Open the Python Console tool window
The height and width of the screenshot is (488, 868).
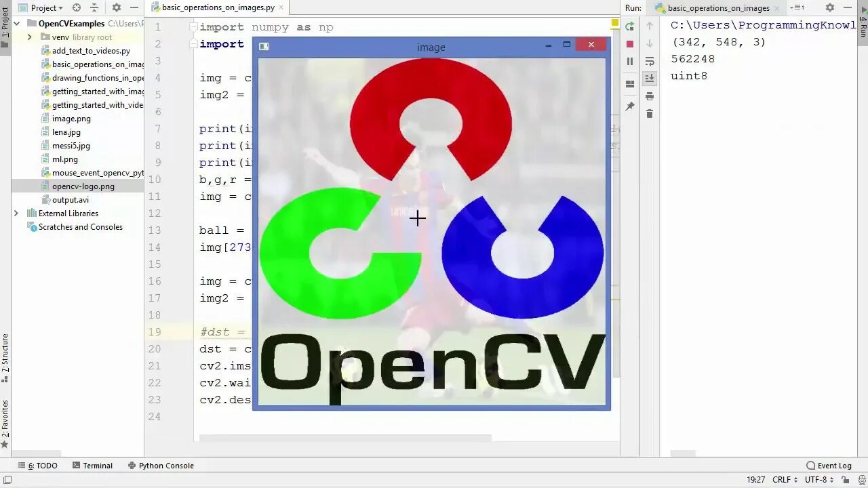point(160,466)
